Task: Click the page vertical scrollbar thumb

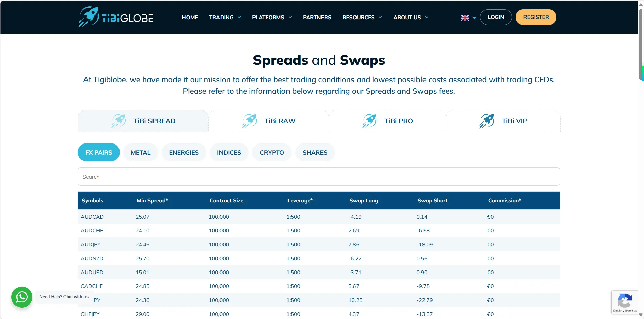Action: 641,44
